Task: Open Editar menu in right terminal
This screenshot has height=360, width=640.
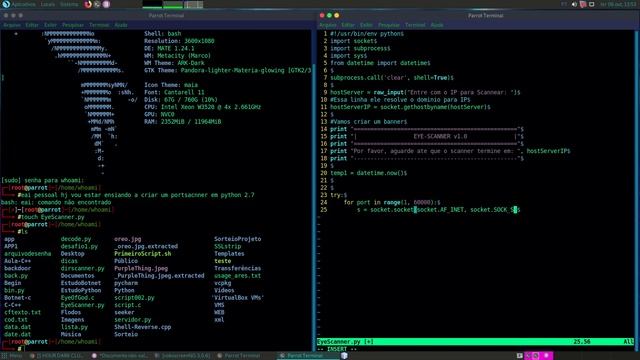Action: 348,25
